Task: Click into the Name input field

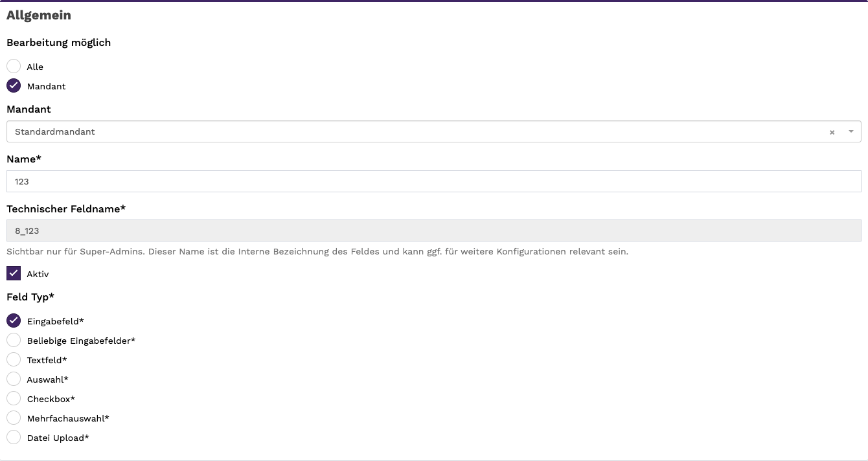Action: point(434,181)
